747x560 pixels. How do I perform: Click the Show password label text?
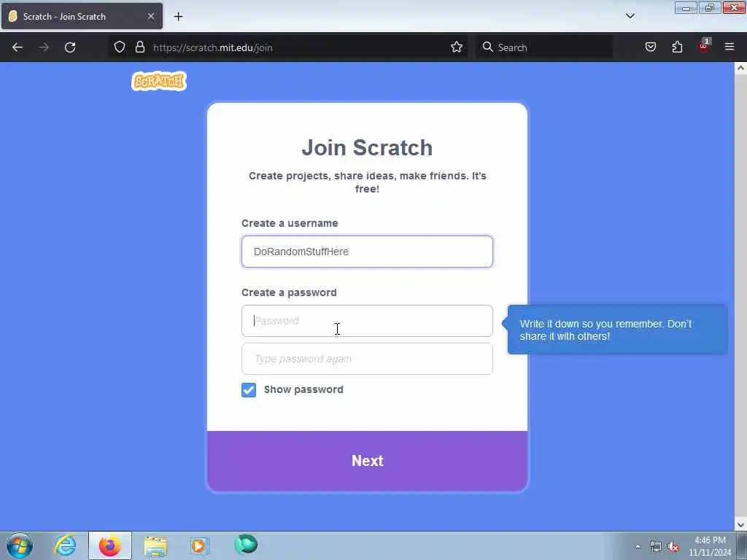303,389
